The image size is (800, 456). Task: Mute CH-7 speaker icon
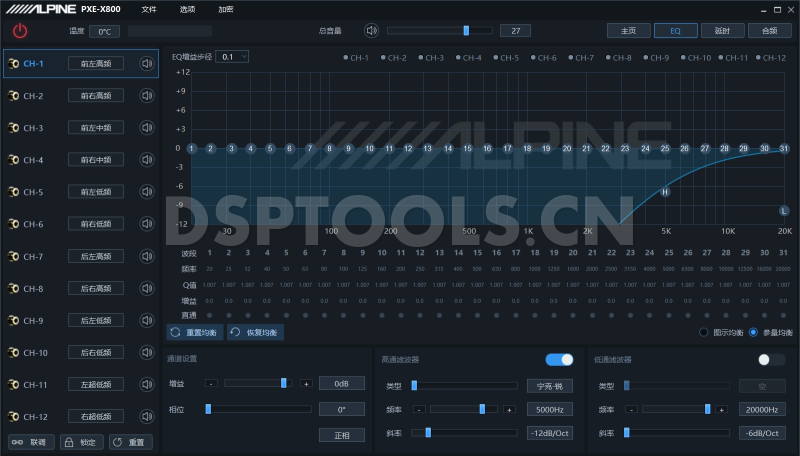pos(147,256)
